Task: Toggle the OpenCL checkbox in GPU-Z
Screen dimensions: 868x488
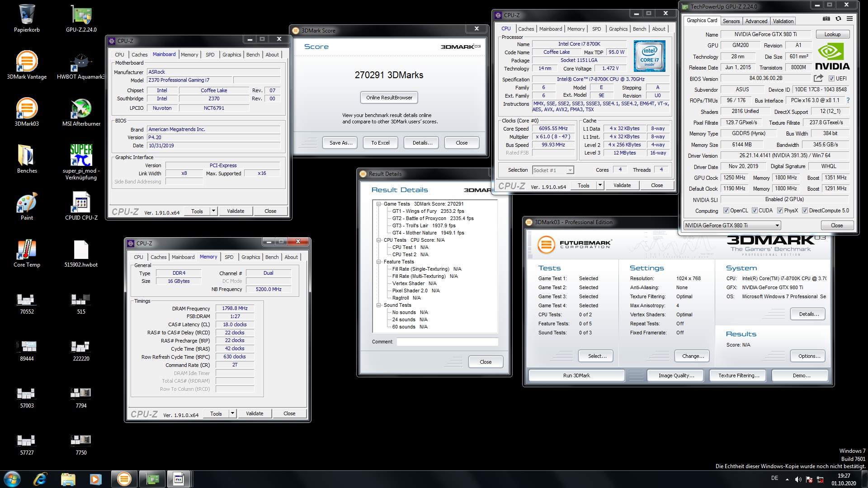Action: [726, 211]
